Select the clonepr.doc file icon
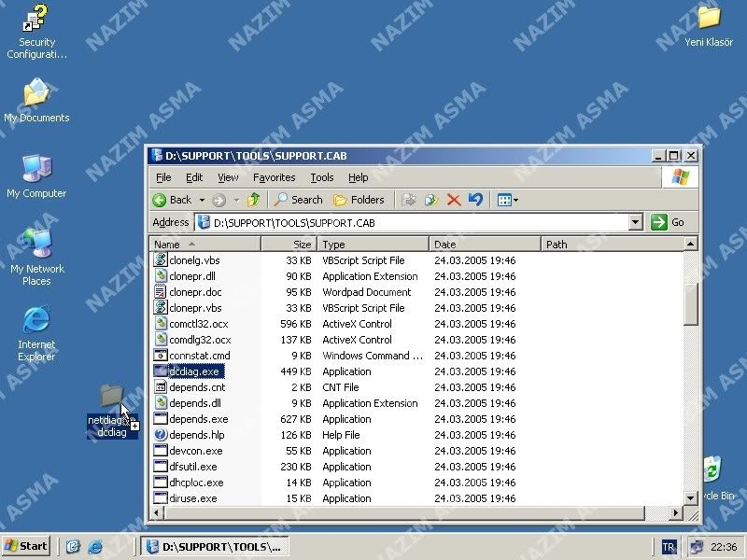Viewport: 747px width, 560px height. [x=161, y=291]
